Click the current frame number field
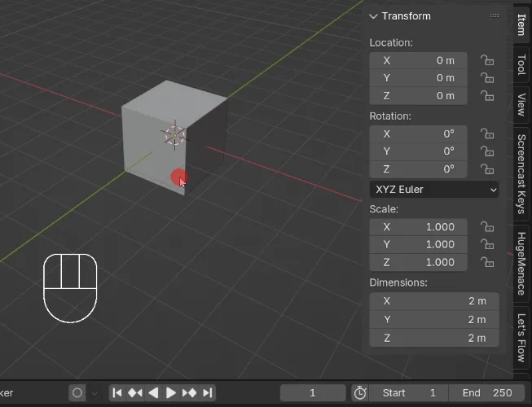 click(x=313, y=393)
